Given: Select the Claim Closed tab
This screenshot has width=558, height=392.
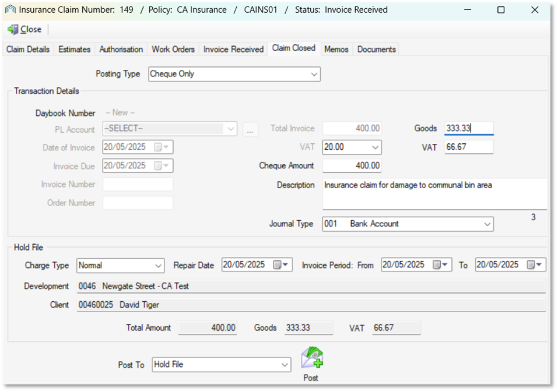Looking at the screenshot, I should coord(294,48).
